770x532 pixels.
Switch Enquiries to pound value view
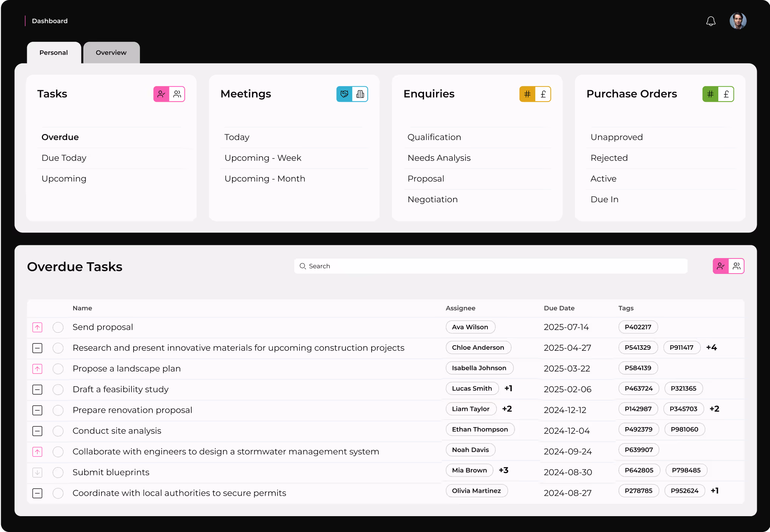click(x=543, y=94)
